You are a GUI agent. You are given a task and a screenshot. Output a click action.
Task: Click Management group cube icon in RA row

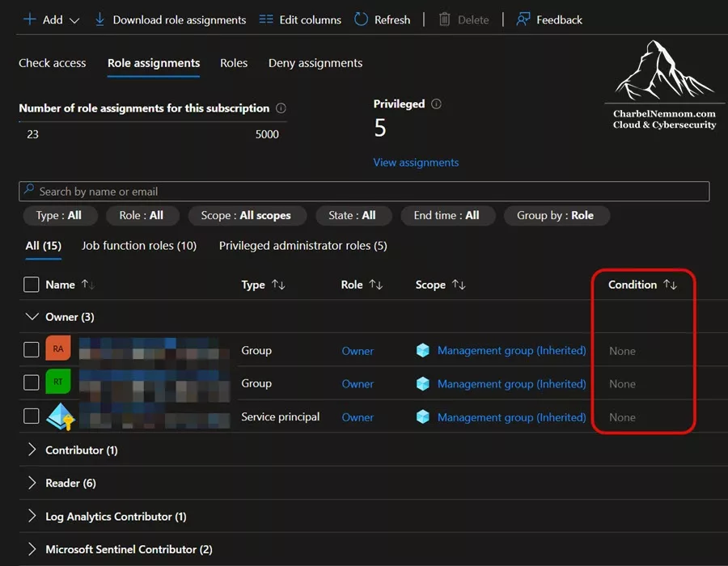coord(423,350)
